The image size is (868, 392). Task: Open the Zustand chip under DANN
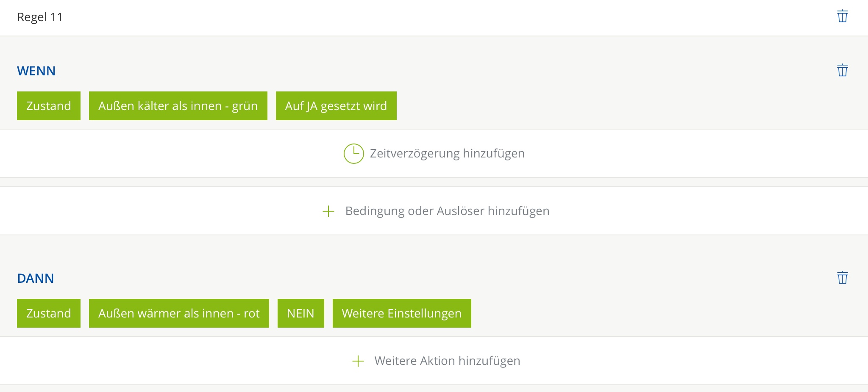(49, 313)
